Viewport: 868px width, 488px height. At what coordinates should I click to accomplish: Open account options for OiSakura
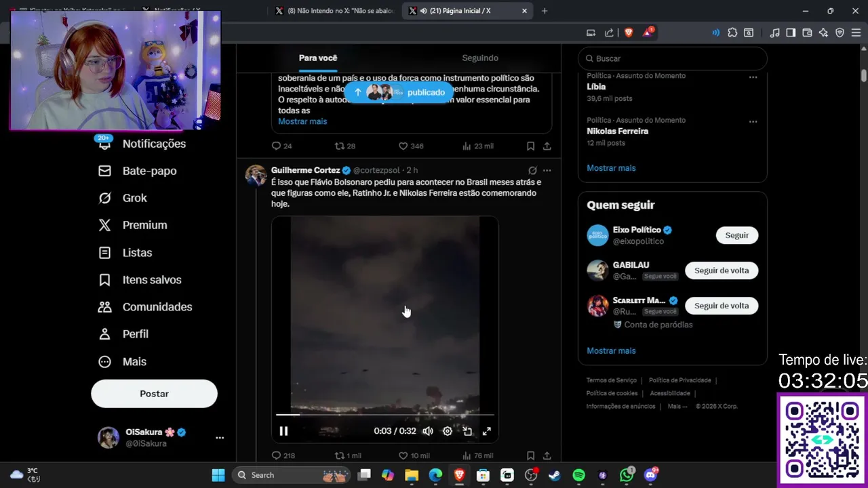[x=220, y=438]
